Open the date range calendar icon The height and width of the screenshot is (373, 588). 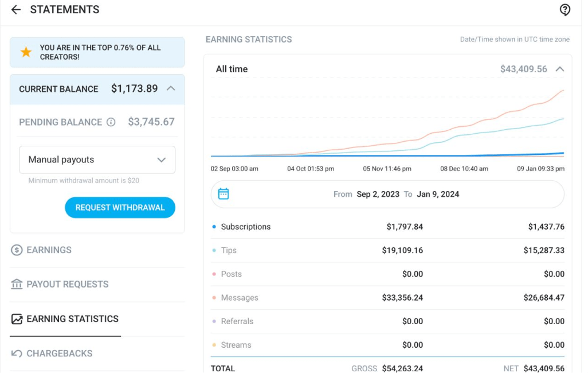tap(224, 194)
